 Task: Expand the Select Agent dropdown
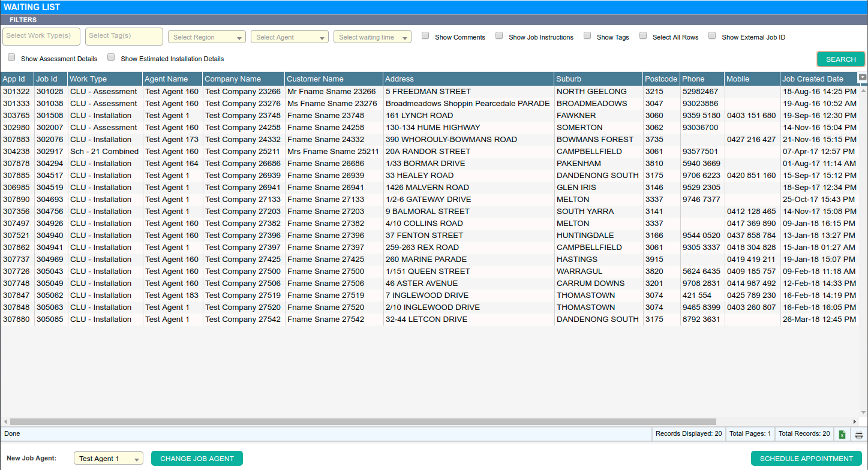click(289, 37)
